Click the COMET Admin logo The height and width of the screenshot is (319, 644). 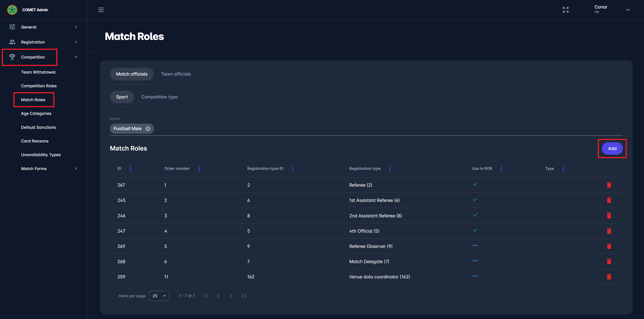coord(12,10)
